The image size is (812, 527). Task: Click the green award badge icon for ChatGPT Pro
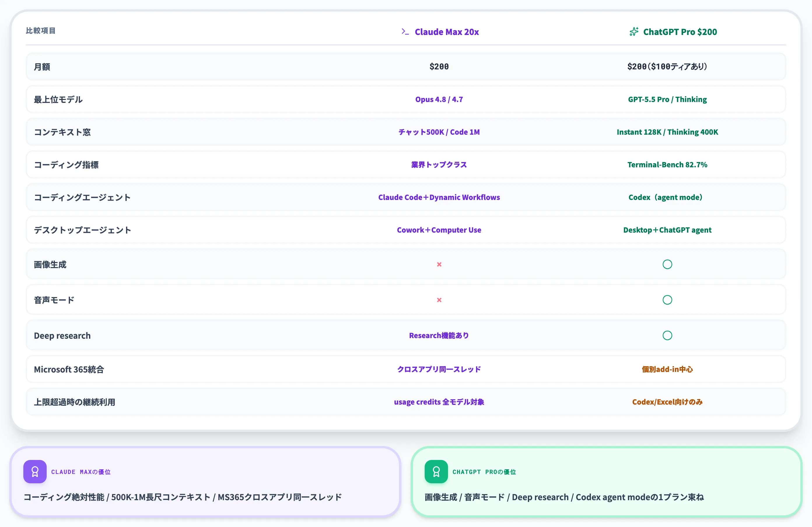436,471
